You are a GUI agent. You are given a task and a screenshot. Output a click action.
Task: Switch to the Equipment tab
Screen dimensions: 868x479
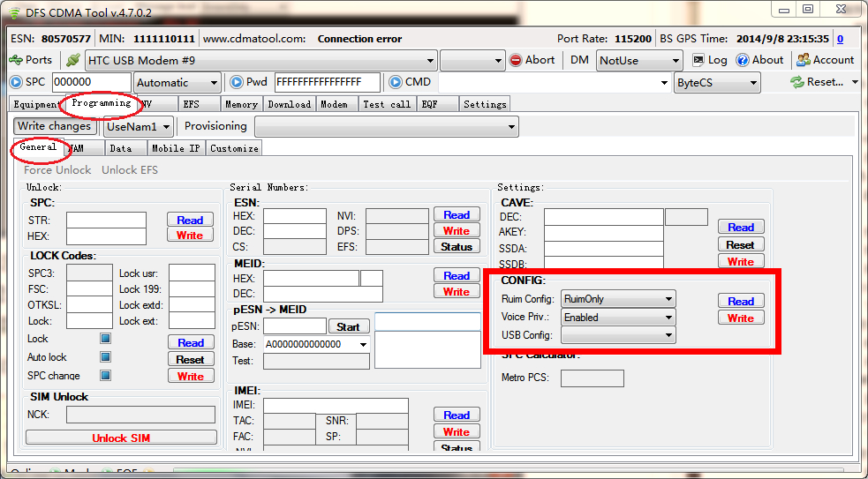point(36,104)
